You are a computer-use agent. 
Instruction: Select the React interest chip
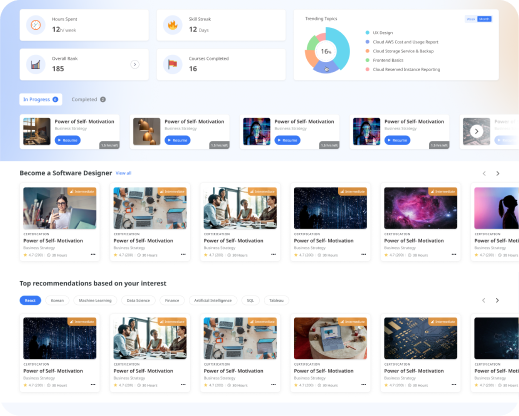[x=30, y=300]
